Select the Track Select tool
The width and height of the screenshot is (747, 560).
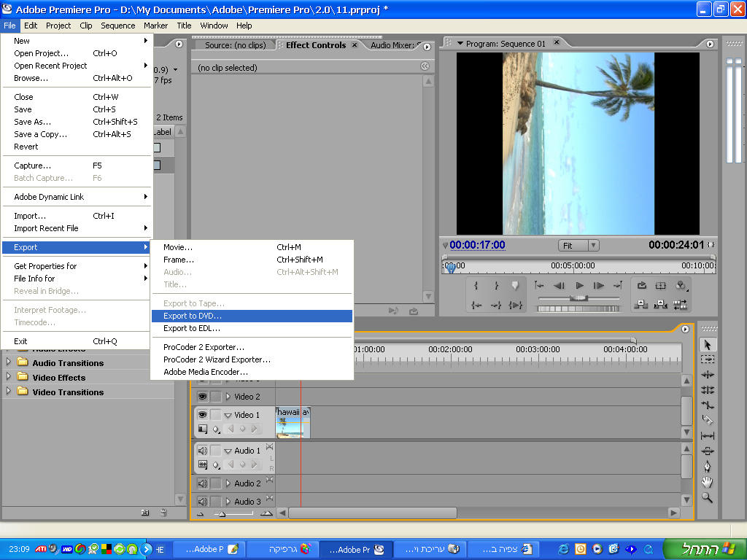707,359
